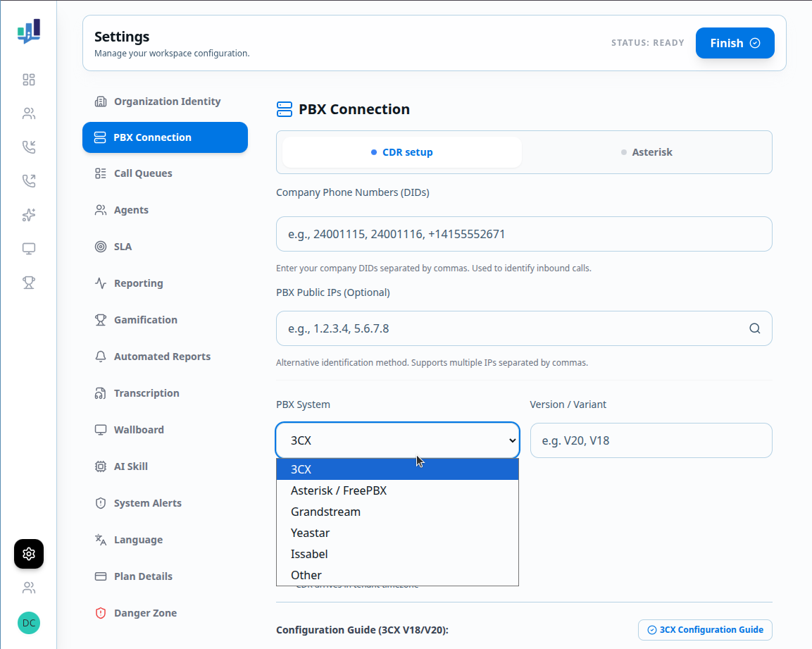Open the users icon below the dashboard icon

click(x=29, y=113)
